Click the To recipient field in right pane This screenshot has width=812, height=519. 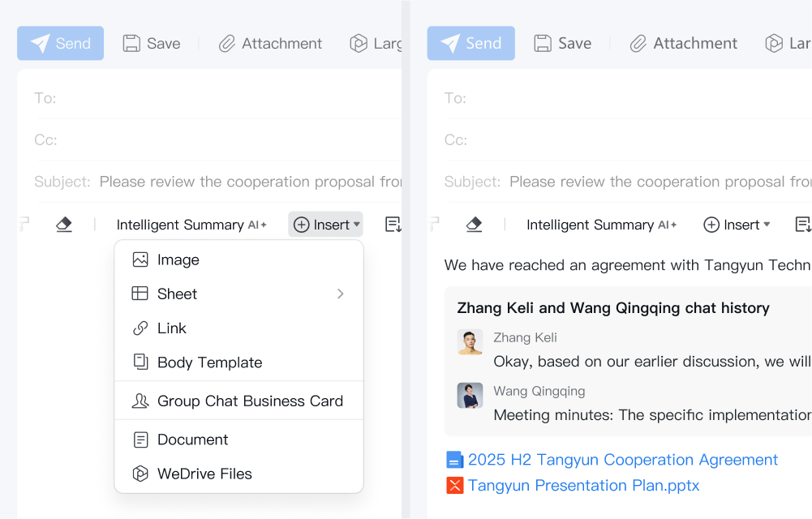click(633, 98)
